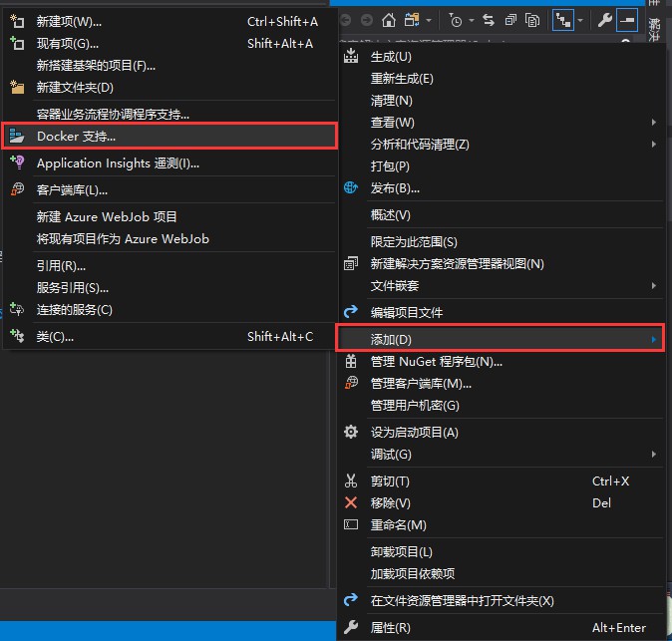This screenshot has height=641, width=672.
Task: Click 属性(R) properties menu item
Action: (x=502, y=628)
